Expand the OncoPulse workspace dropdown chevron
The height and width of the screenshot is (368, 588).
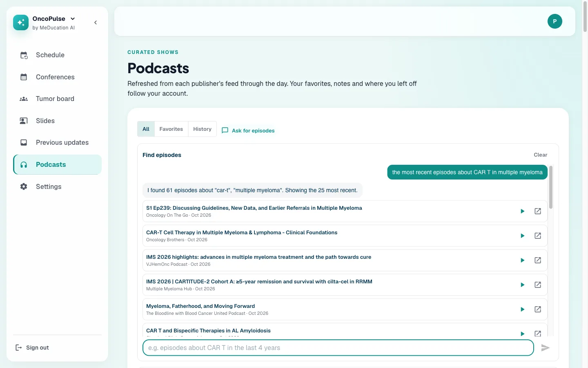tap(73, 19)
